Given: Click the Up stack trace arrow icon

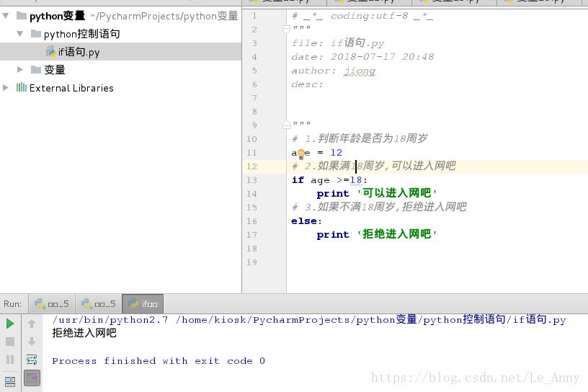Looking at the screenshot, I should [32, 324].
